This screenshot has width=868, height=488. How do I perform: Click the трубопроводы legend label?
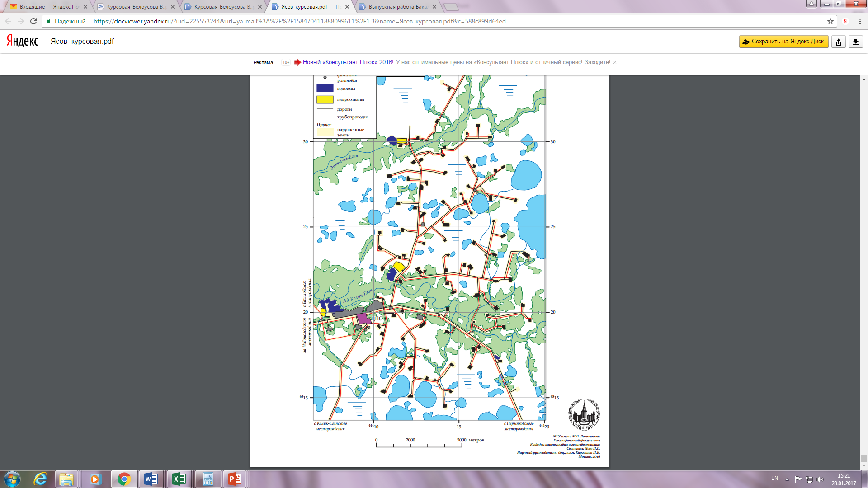click(x=352, y=117)
